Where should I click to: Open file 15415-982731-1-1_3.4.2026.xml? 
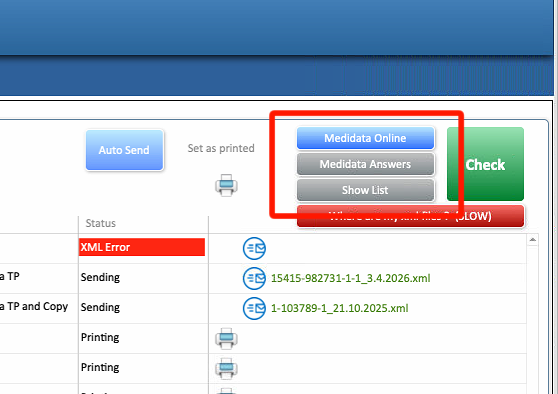point(351,278)
